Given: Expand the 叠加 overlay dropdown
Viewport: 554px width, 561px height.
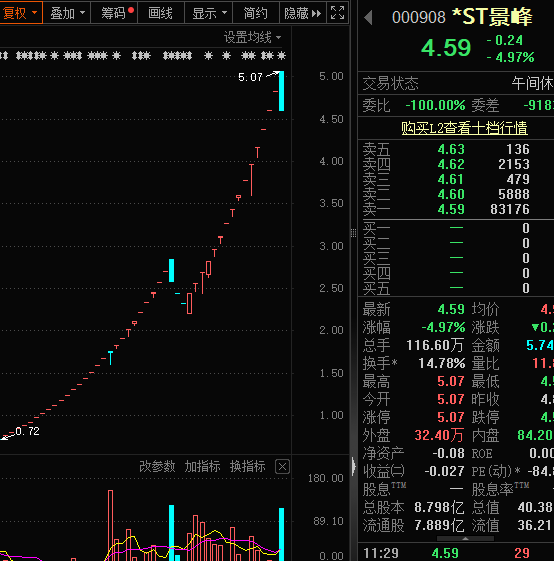Looking at the screenshot, I should pyautogui.click(x=67, y=13).
